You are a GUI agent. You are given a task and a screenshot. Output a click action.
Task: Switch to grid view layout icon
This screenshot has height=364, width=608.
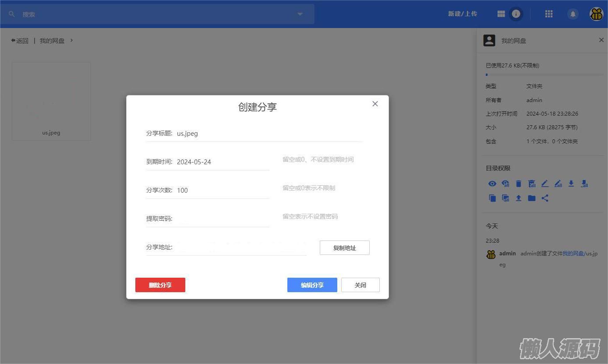(x=501, y=14)
